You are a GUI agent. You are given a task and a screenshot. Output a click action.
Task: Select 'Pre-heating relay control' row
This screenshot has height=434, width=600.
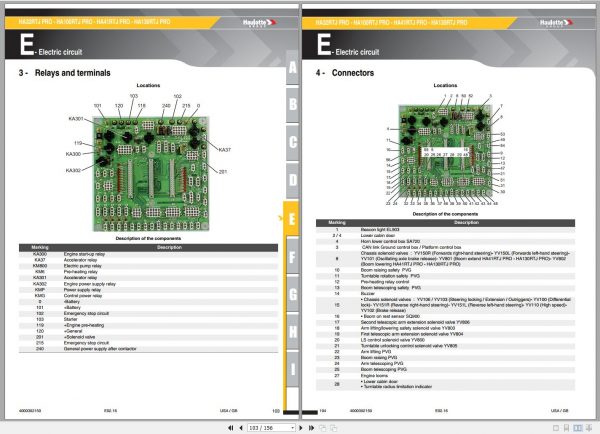point(445,282)
